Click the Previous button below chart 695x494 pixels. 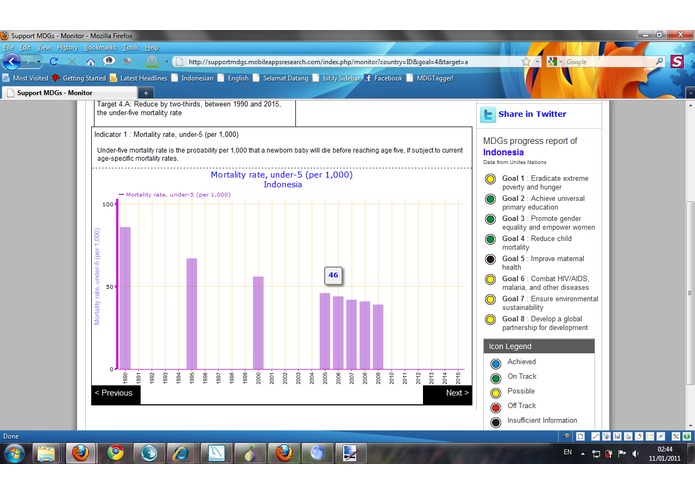pyautogui.click(x=116, y=393)
